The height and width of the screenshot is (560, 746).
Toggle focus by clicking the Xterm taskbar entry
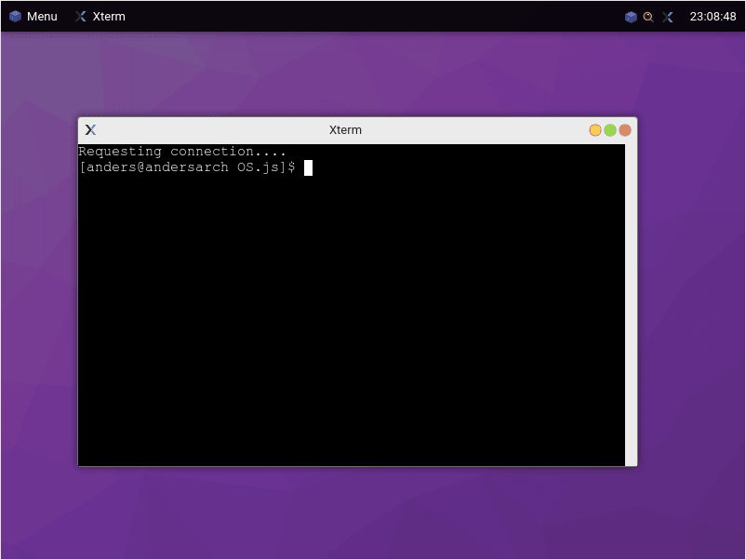pos(100,16)
